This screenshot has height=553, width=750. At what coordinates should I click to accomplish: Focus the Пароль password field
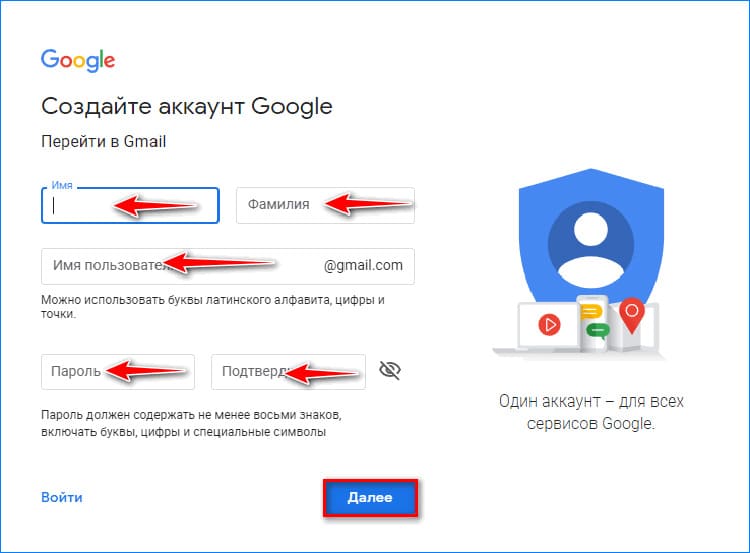coord(118,372)
